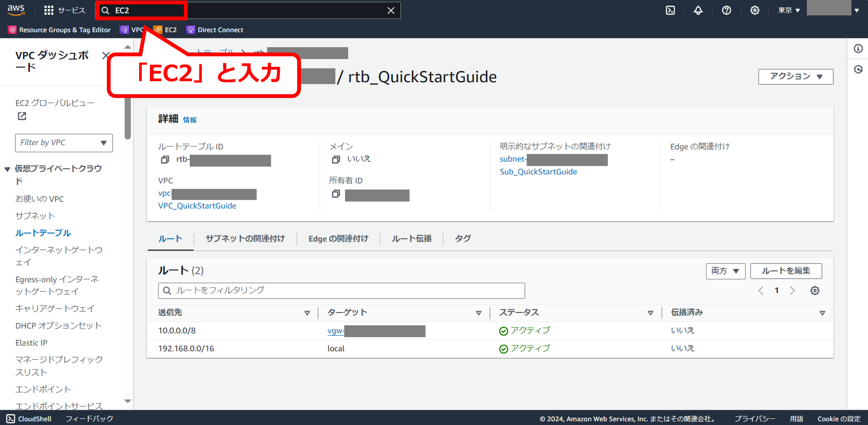Open the routes table preferences gear
Image resolution: width=868 pixels, height=425 pixels.
815,290
